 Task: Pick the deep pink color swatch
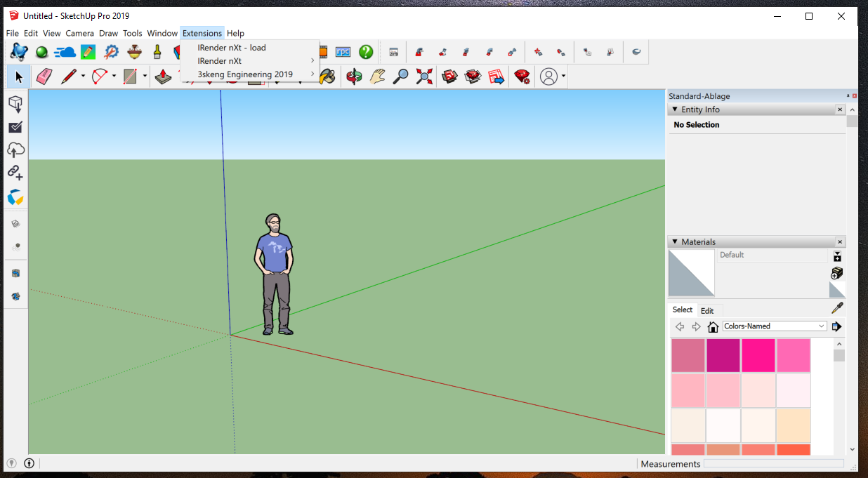point(758,355)
